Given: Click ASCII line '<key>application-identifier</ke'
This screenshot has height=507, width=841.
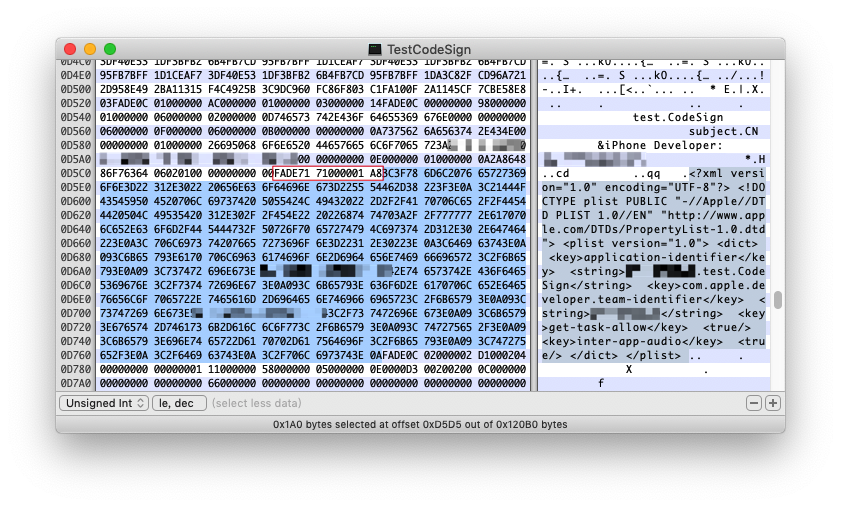Looking at the screenshot, I should (x=656, y=257).
